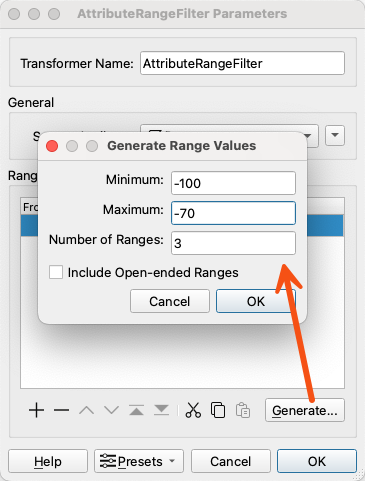Cut selected range with scissors icon
The image size is (365, 481).
193,410
